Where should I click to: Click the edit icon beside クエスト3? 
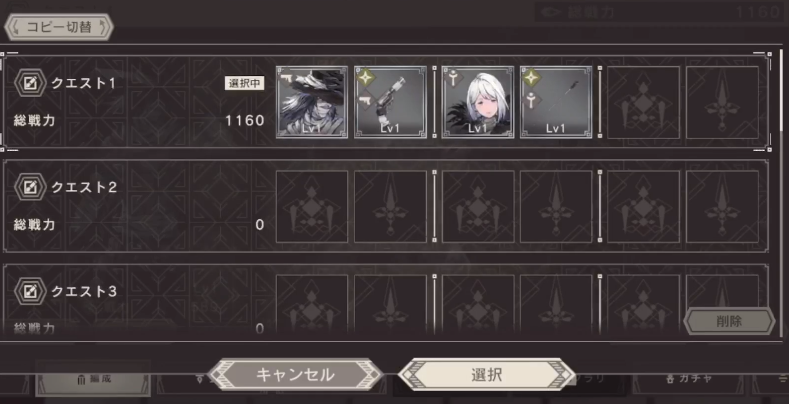point(30,291)
